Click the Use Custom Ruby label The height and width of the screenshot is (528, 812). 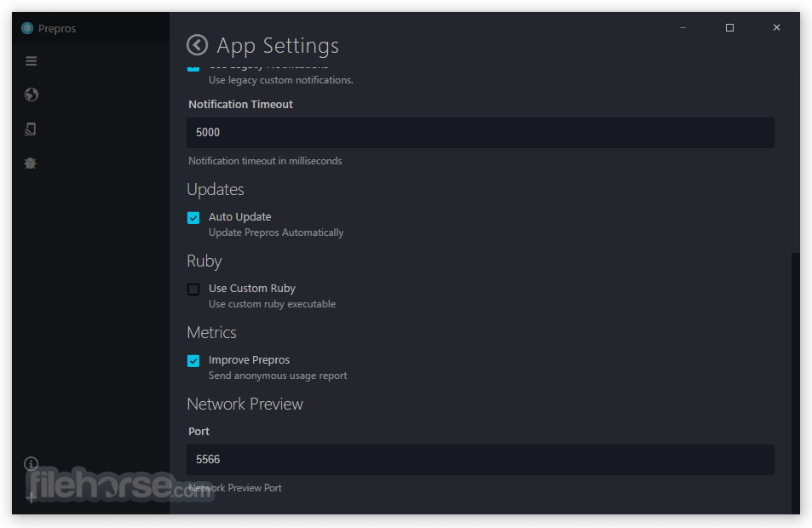coord(251,289)
